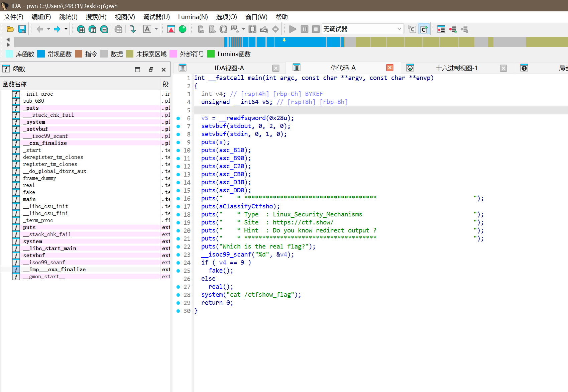This screenshot has width=568, height=392.
Task: Select the fake function in list
Action: [x=29, y=192]
